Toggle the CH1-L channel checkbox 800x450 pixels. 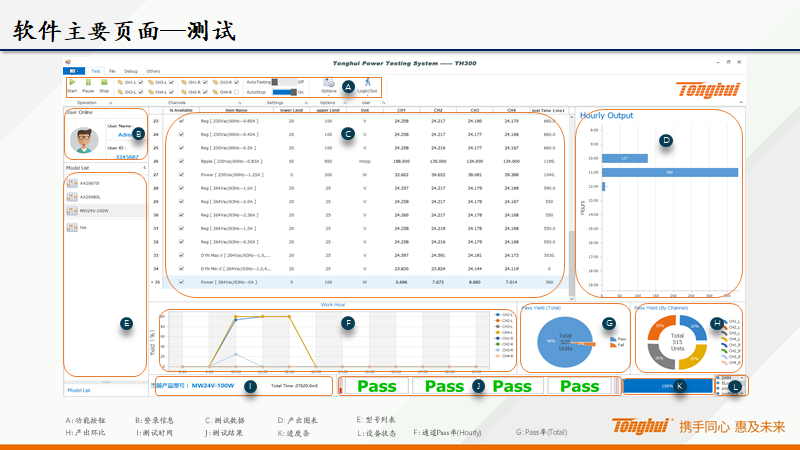(141, 82)
